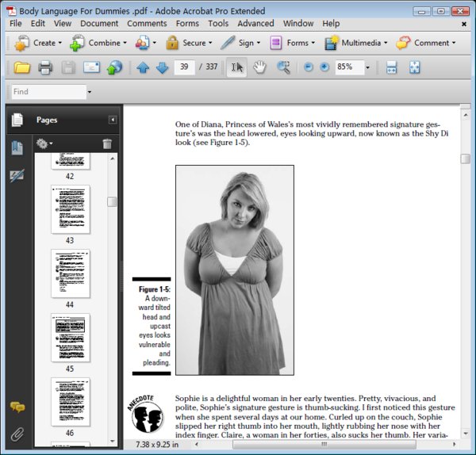Viewport: 476px width, 455px height.
Task: Open the Attachments paperclip panel
Action: (17, 434)
